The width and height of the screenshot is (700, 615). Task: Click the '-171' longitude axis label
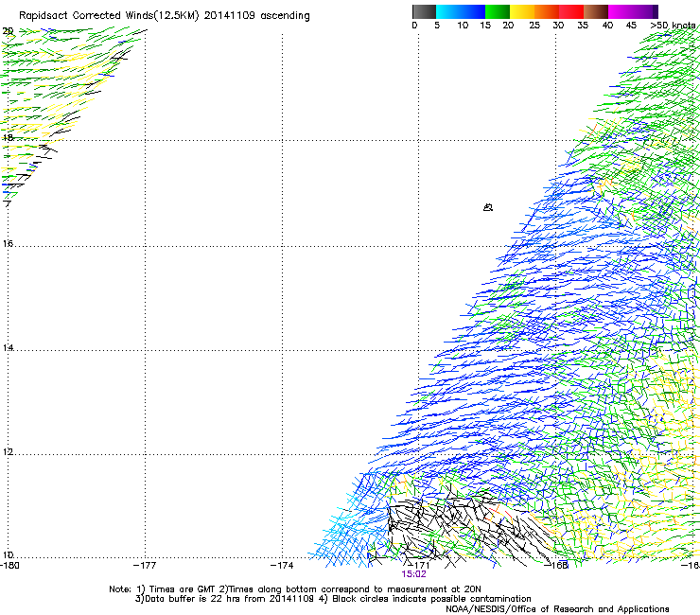pos(419,566)
